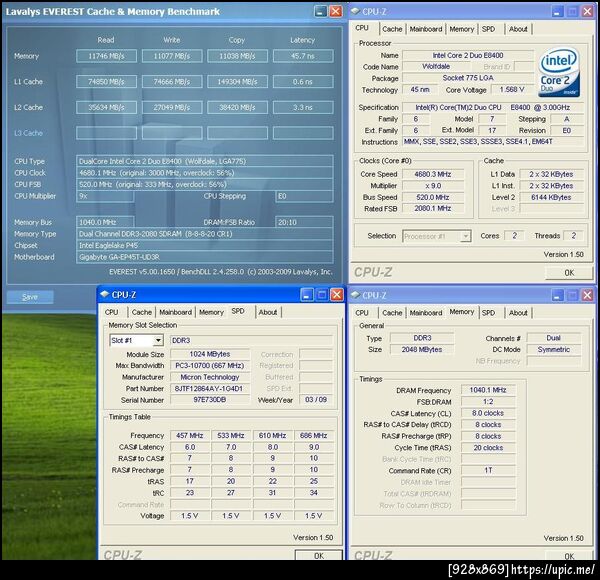The width and height of the screenshot is (600, 580).
Task: Click Part Number '8JTF12864AY-1G4D1'
Action: (210, 388)
